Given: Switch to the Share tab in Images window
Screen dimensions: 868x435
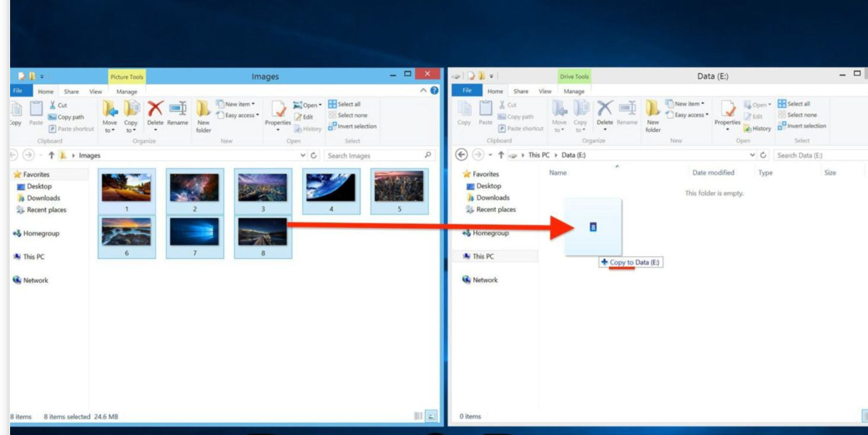Looking at the screenshot, I should pos(71,92).
